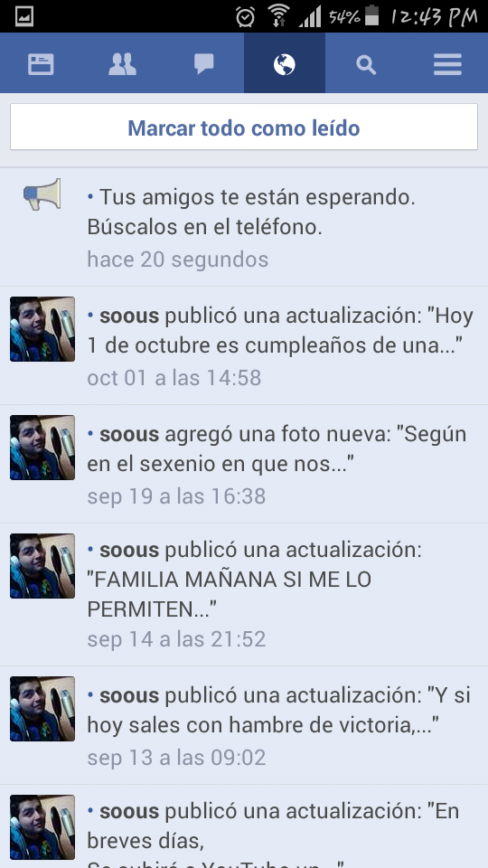The image size is (488, 868).
Task: Open the friend requests icon
Action: pyautogui.click(x=122, y=64)
